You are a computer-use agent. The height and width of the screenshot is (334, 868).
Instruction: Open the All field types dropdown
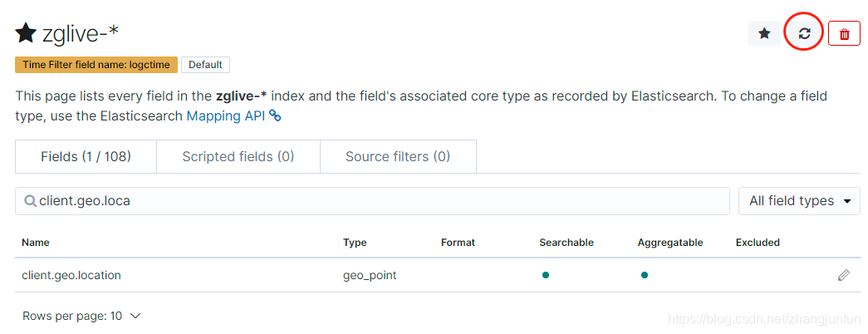(x=799, y=201)
